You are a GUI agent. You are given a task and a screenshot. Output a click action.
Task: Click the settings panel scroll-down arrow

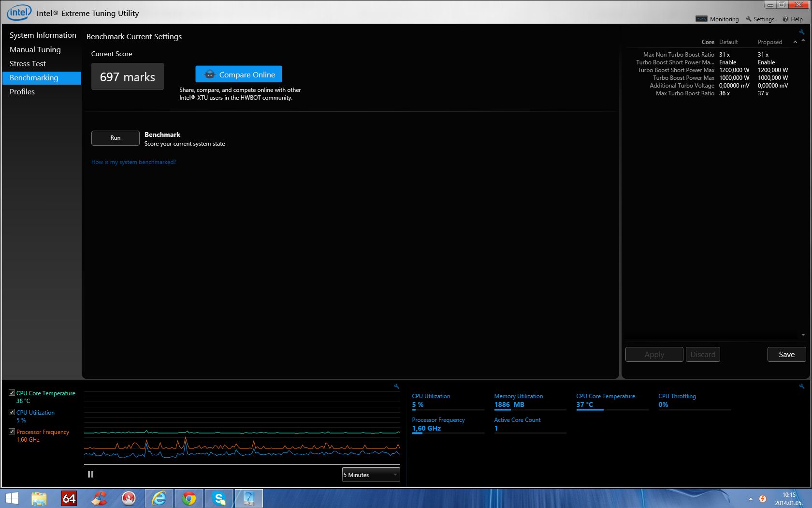pyautogui.click(x=803, y=335)
